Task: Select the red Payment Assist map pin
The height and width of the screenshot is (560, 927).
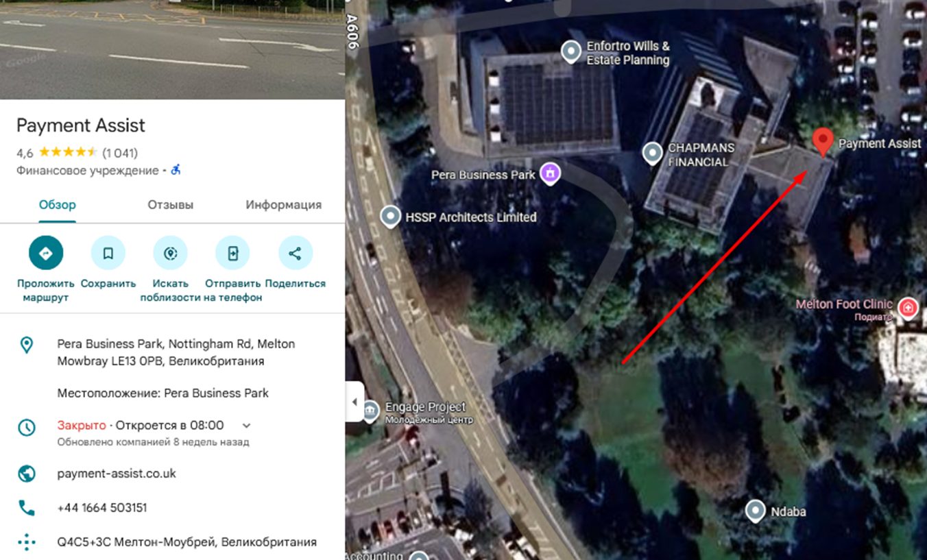Action: click(x=823, y=141)
